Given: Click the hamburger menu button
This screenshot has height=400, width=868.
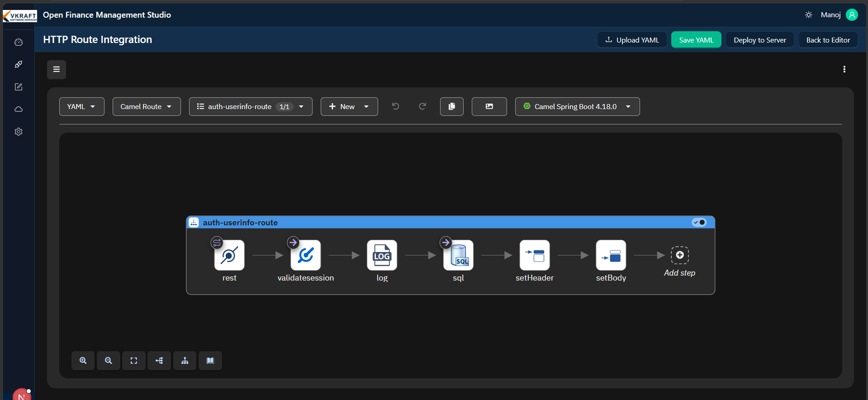Looking at the screenshot, I should pos(57,69).
